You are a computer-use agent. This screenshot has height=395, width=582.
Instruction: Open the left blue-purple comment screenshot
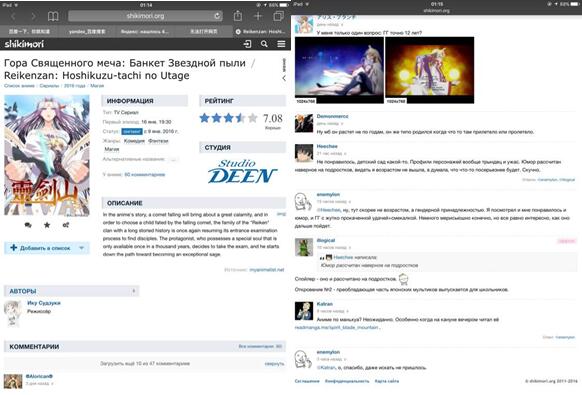click(x=339, y=70)
